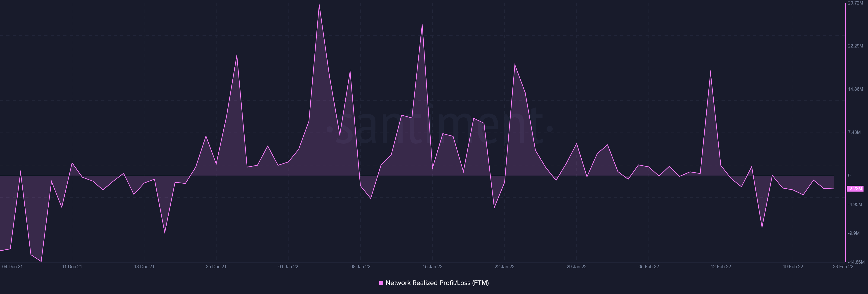Screen dimensions: 868x294
Task: Click the 14.86M axis value
Action: (856, 89)
